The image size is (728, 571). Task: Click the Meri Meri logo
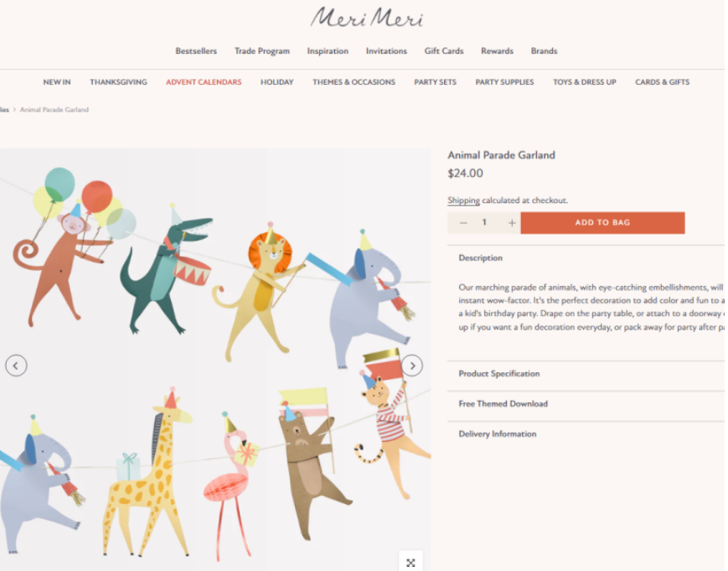click(x=367, y=18)
